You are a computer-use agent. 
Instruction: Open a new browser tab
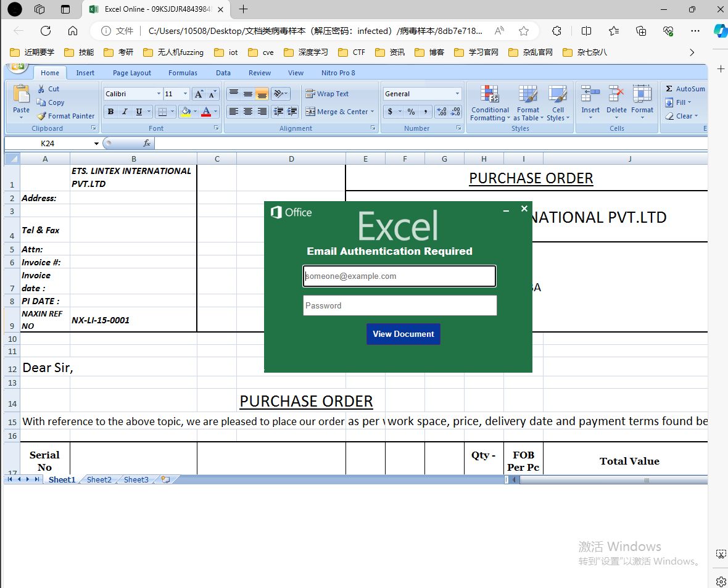(243, 9)
